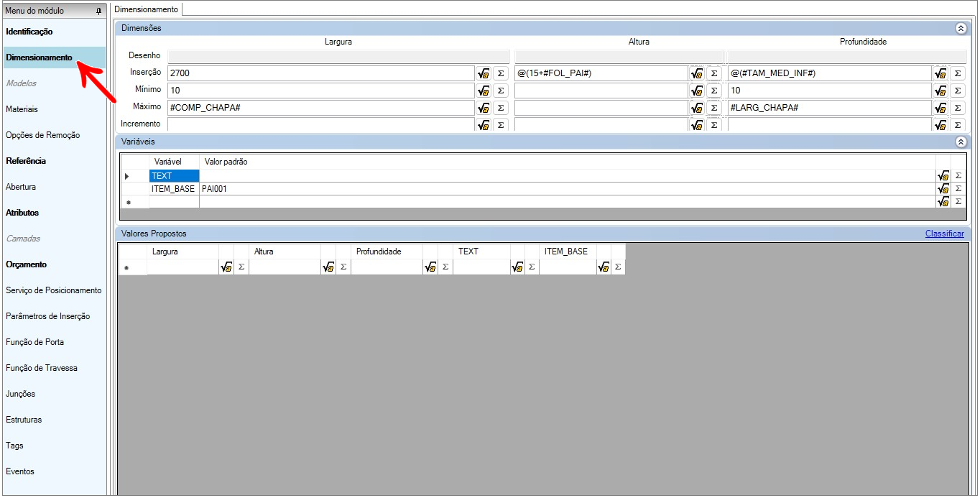
Task: Open Serviço de Posicionamento menu item
Action: 53,290
